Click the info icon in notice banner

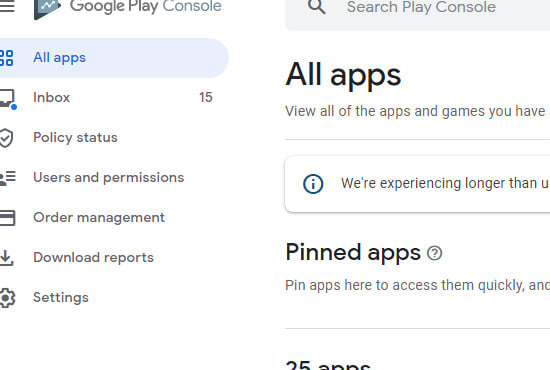[313, 184]
